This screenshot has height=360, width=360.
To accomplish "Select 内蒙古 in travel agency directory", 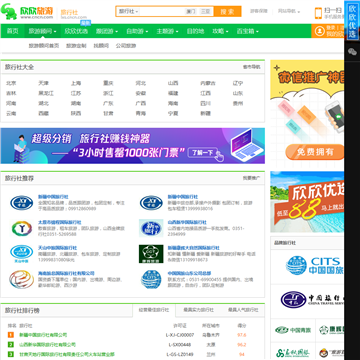I will coord(208,83).
